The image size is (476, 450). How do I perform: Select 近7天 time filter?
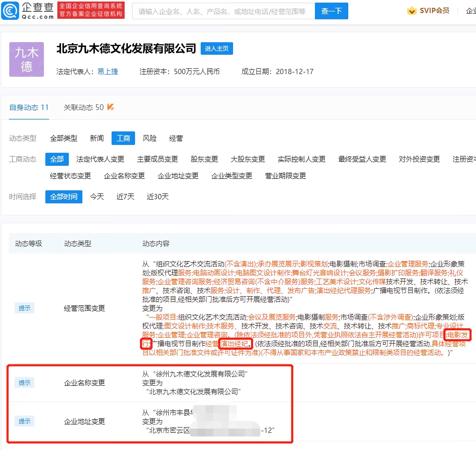(125, 197)
